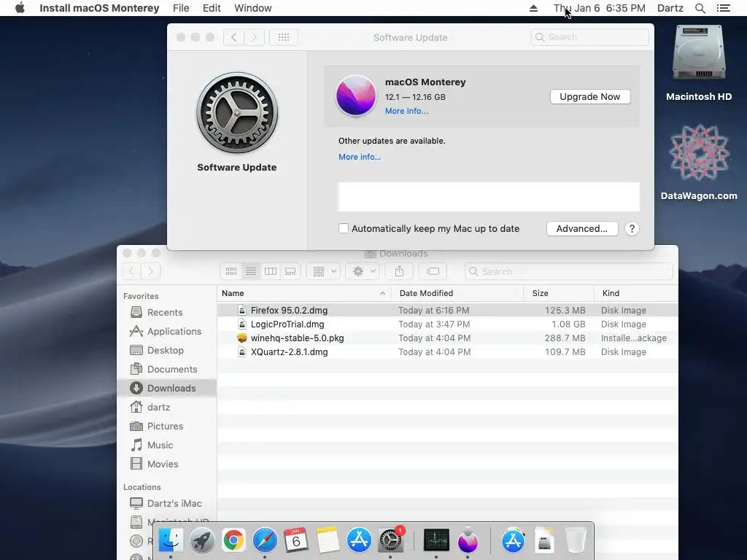
Task: Open More Info for macOS Monterey
Action: click(x=406, y=111)
